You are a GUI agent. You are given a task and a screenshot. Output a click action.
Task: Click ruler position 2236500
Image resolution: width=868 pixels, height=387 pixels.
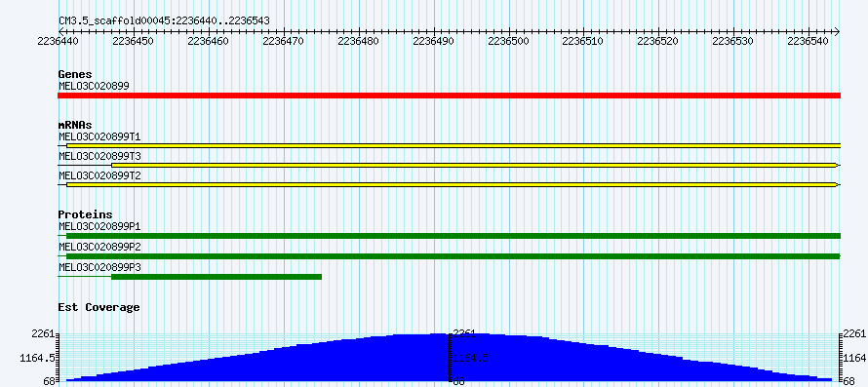click(508, 41)
